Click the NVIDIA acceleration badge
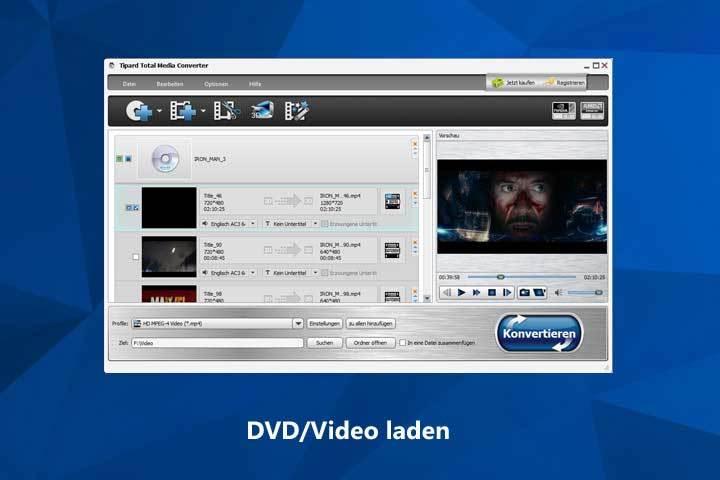 (x=563, y=111)
